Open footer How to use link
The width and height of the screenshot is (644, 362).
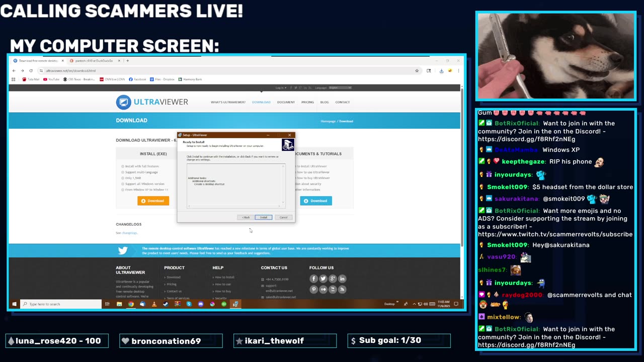222,284
